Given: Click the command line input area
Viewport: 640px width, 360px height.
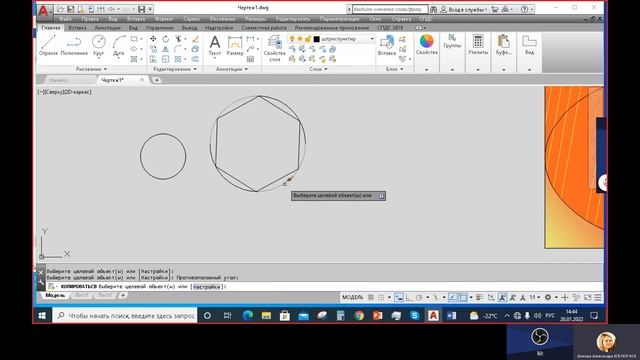Looking at the screenshot, I should [x=325, y=287].
